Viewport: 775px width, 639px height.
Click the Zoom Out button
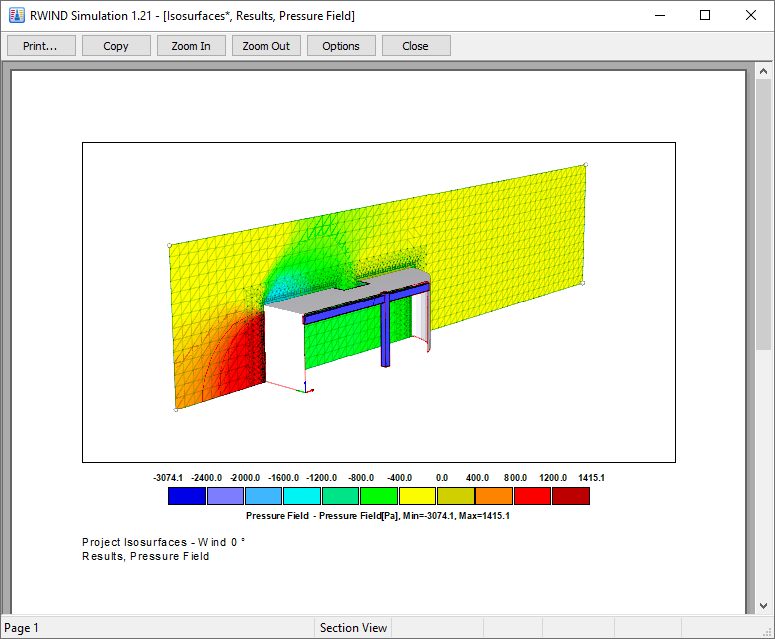pyautogui.click(x=266, y=46)
